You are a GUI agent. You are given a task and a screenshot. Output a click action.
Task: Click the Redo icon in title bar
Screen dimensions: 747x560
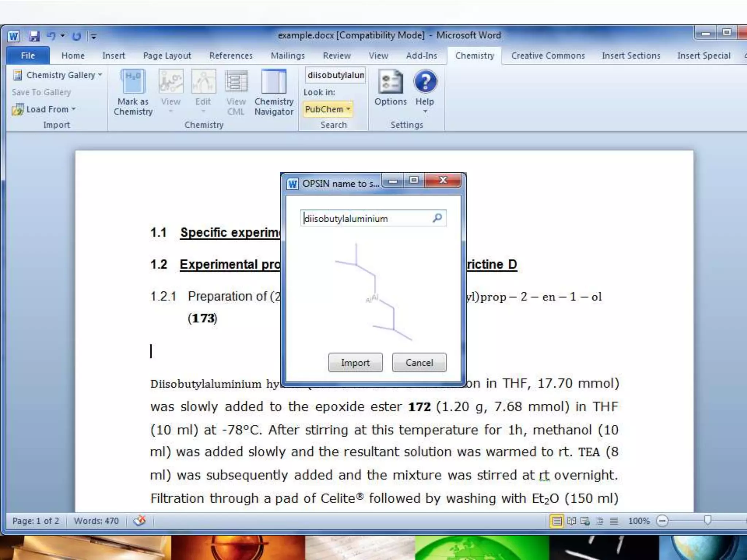coord(76,36)
